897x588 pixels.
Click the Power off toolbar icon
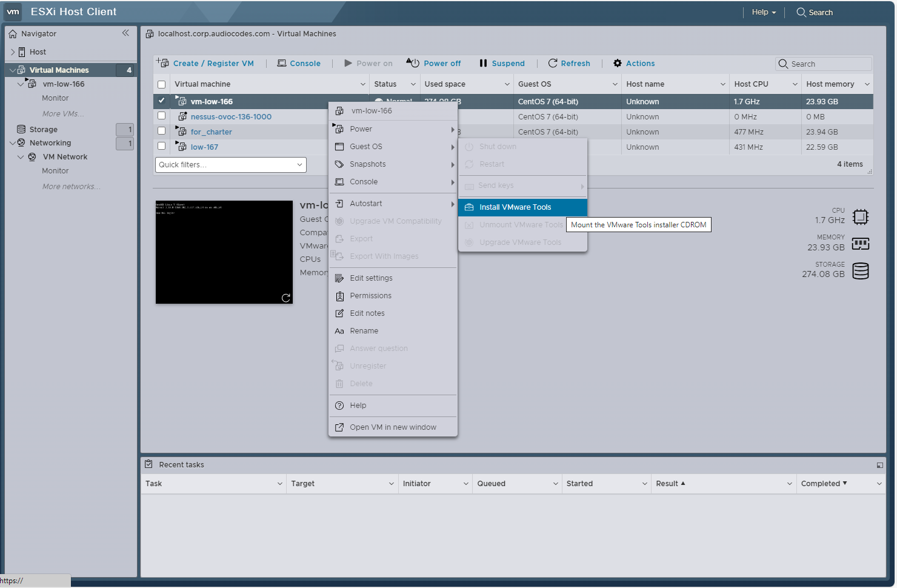point(413,63)
